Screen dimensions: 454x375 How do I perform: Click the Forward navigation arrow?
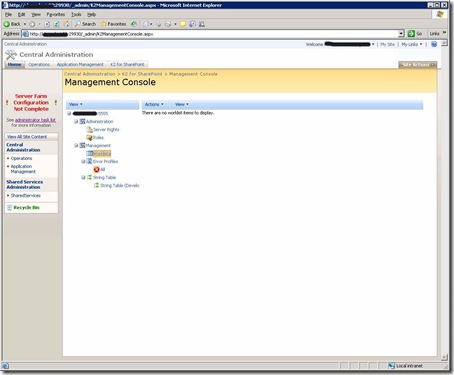click(x=32, y=24)
